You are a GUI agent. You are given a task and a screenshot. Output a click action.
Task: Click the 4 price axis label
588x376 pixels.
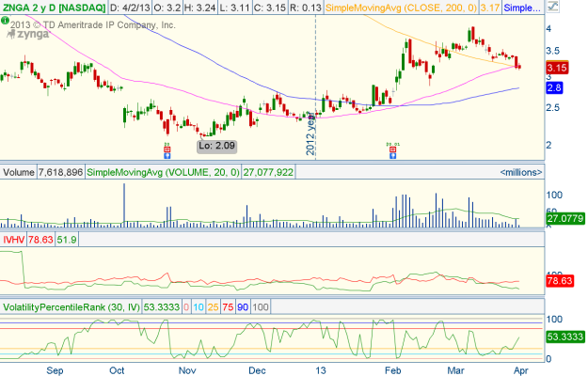(548, 28)
